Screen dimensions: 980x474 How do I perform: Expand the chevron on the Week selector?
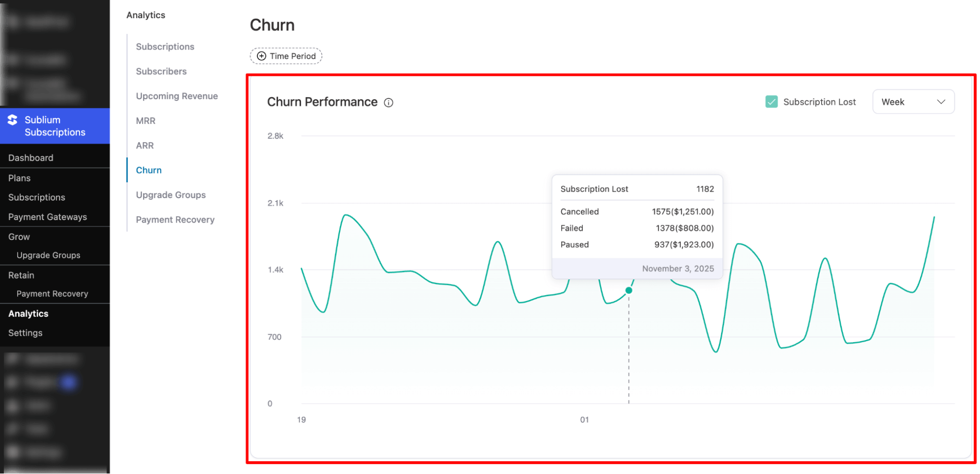tap(941, 101)
